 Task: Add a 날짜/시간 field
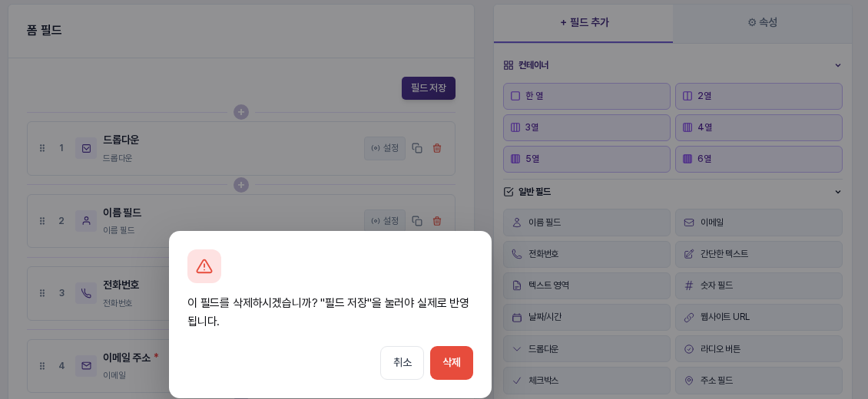pyautogui.click(x=587, y=317)
